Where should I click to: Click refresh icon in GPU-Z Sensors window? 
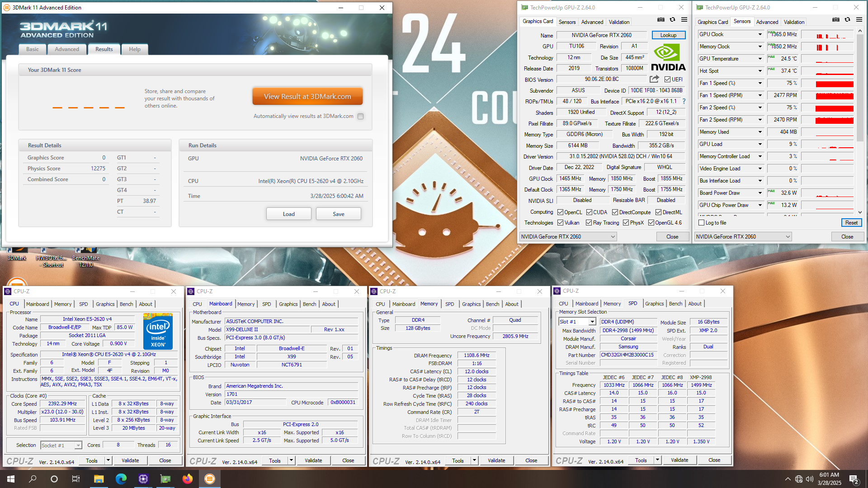[x=848, y=20]
